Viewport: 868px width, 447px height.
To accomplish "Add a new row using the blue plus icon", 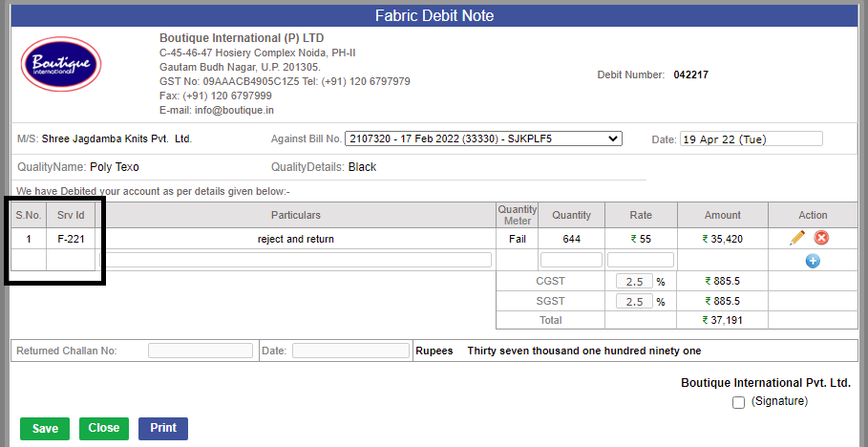I will (813, 261).
